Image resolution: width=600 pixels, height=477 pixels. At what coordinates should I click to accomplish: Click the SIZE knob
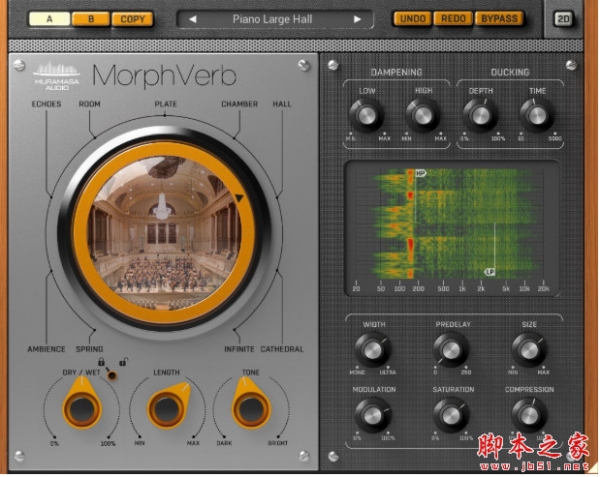coord(529,350)
